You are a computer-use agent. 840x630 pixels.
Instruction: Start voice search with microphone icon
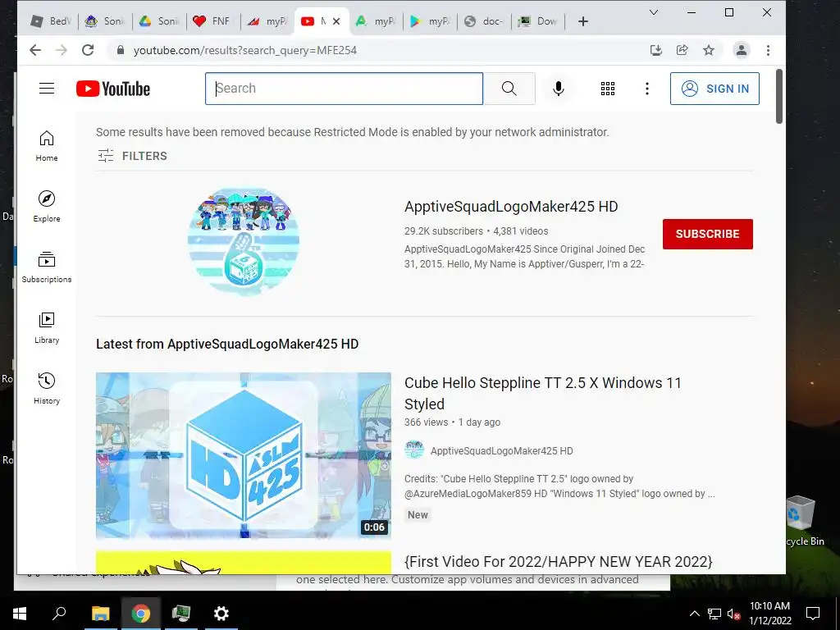tap(558, 89)
